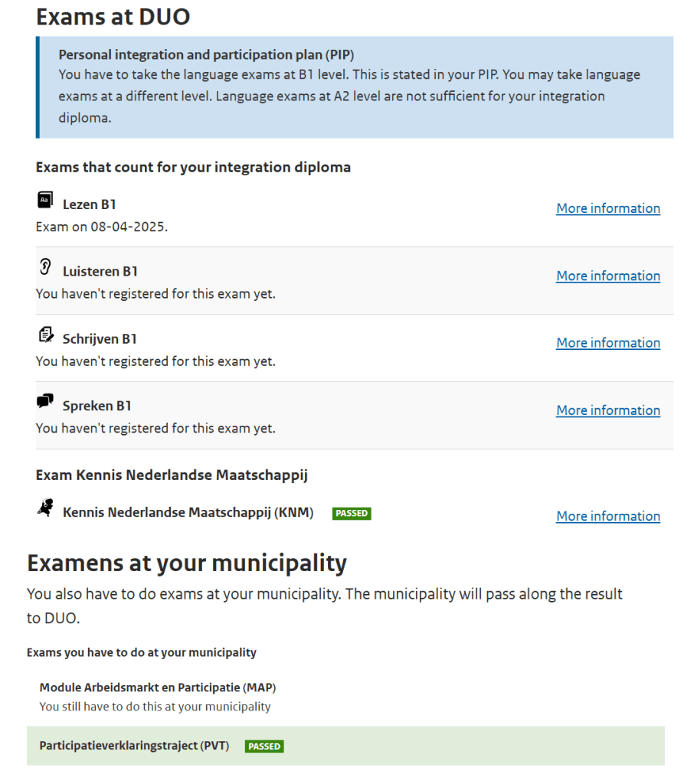This screenshot has height=784, width=694.
Task: Click the ear icon for Luisteren B1
Action: click(x=45, y=267)
